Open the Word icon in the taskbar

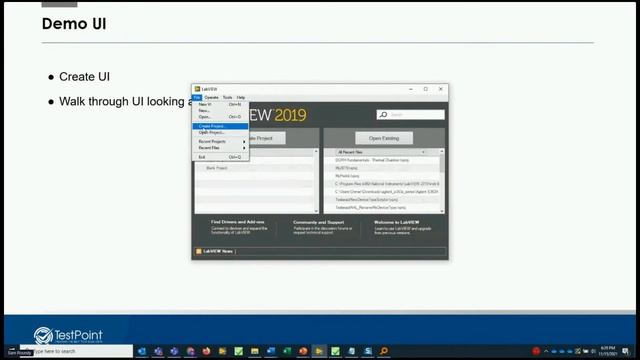[x=271, y=351]
